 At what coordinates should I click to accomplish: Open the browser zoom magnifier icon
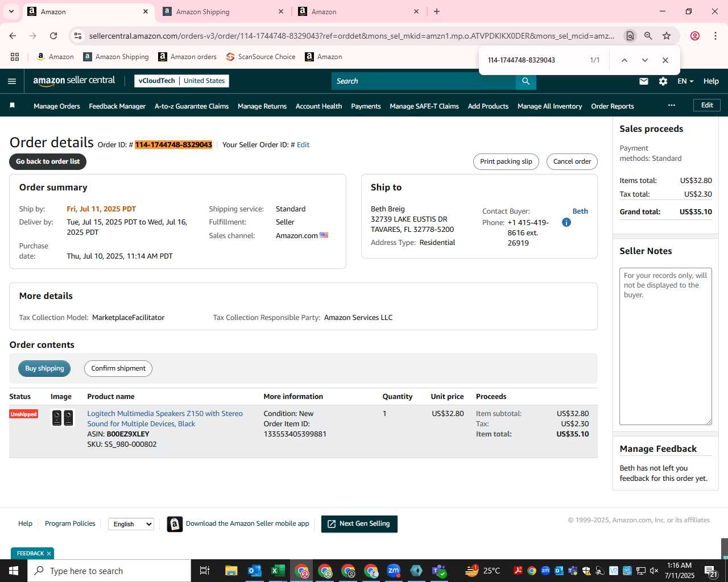[648, 36]
